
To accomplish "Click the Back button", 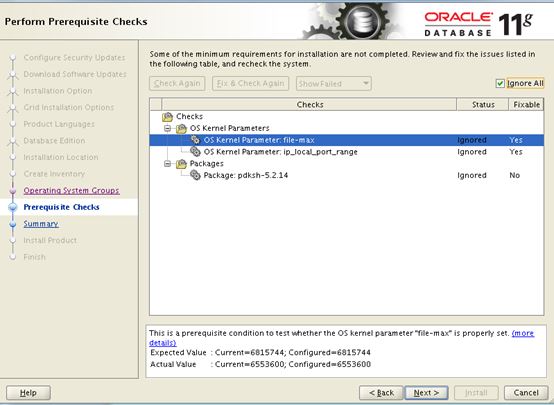I will 381,393.
